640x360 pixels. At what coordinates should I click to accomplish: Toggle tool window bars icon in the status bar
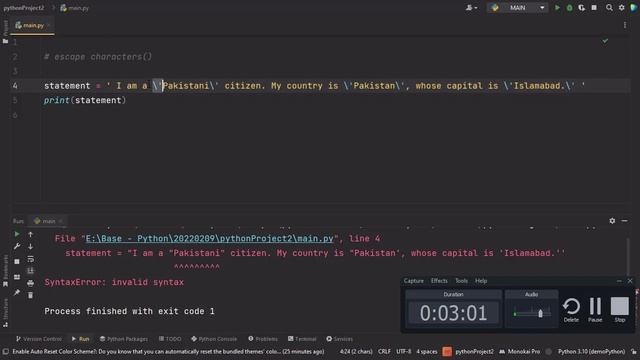pos(5,351)
